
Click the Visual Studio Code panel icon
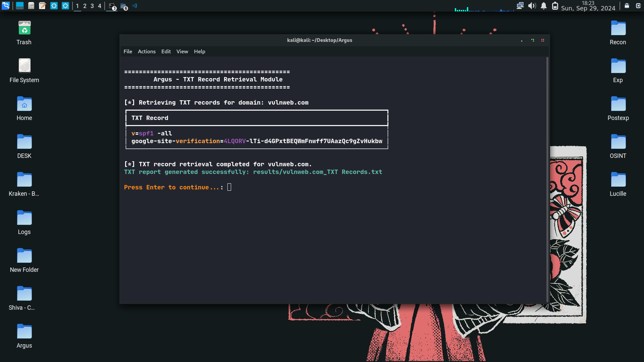(x=135, y=6)
